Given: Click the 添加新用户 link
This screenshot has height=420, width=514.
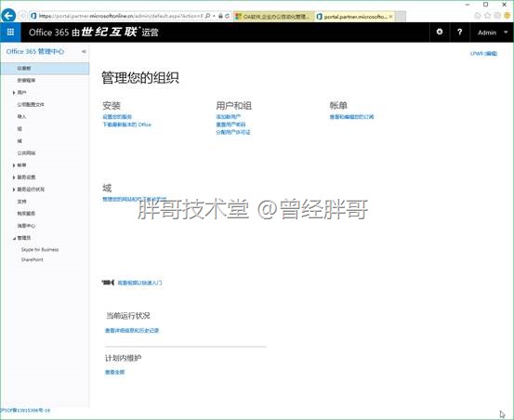Looking at the screenshot, I should (x=228, y=117).
